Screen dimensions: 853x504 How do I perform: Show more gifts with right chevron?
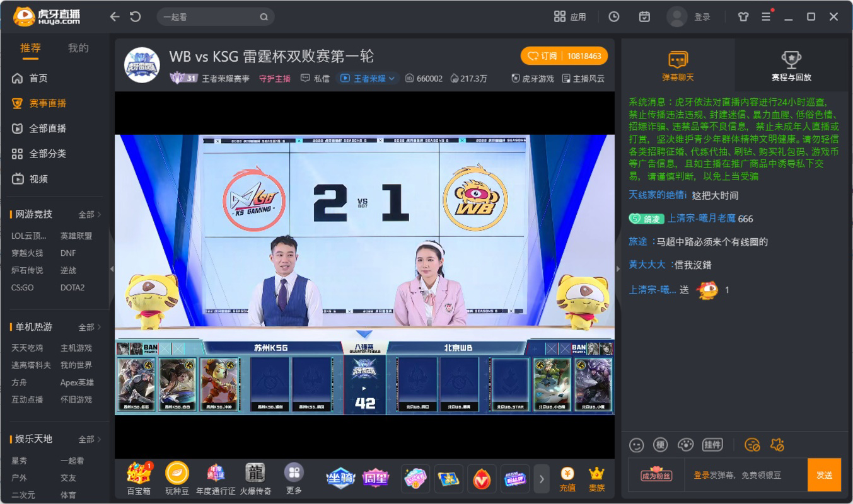coord(541,479)
